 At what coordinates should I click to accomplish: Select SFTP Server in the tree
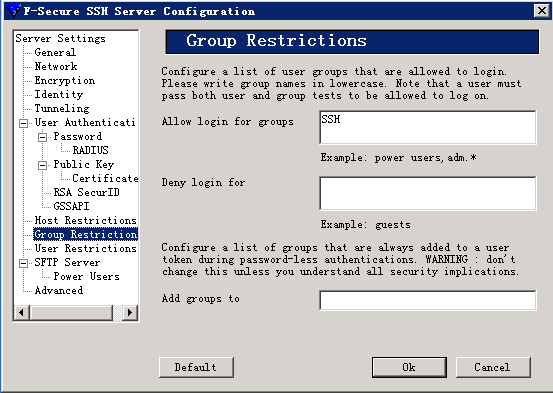tap(67, 262)
